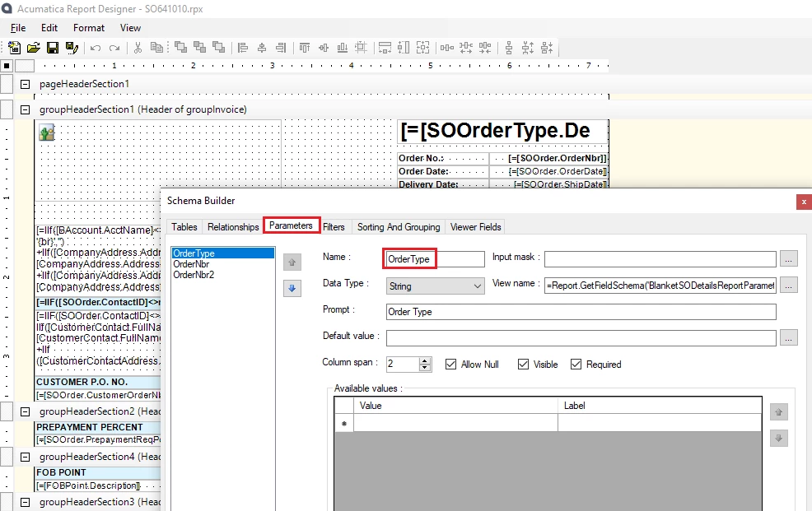Click the Name input field
812x511 pixels.
435,259
